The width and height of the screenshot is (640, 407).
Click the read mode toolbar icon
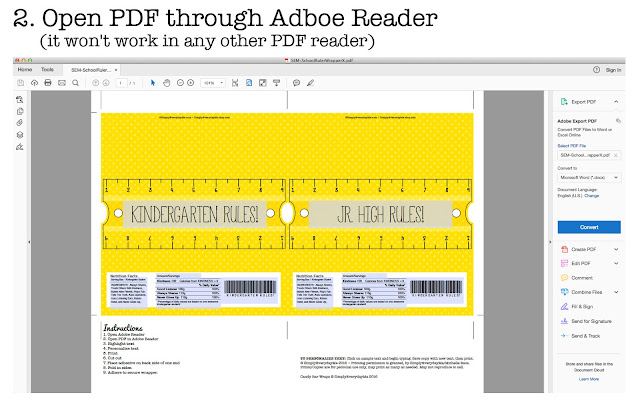coord(277,83)
